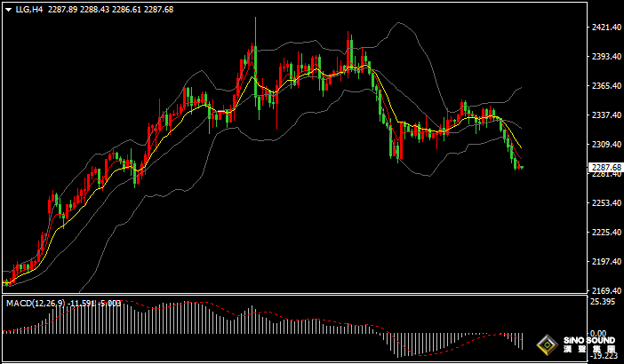
Task: Click the 2309.40 price axis label
Action: [x=605, y=145]
